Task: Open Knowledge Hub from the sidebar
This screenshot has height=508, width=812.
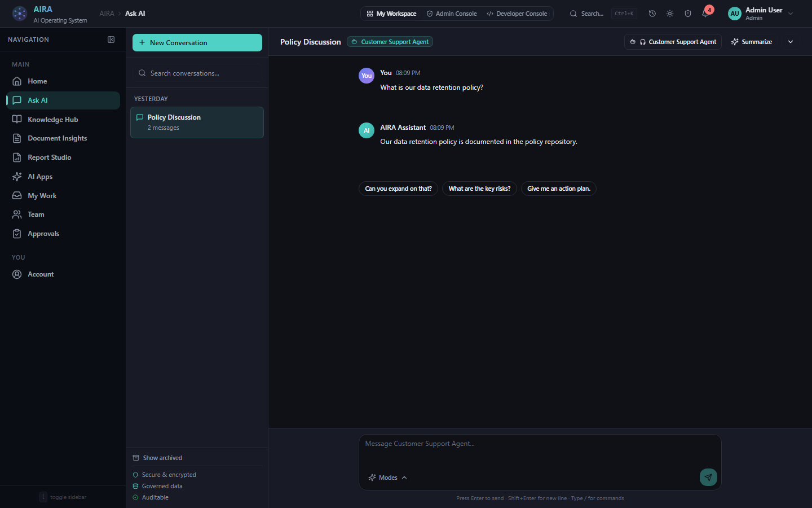Action: click(63, 119)
